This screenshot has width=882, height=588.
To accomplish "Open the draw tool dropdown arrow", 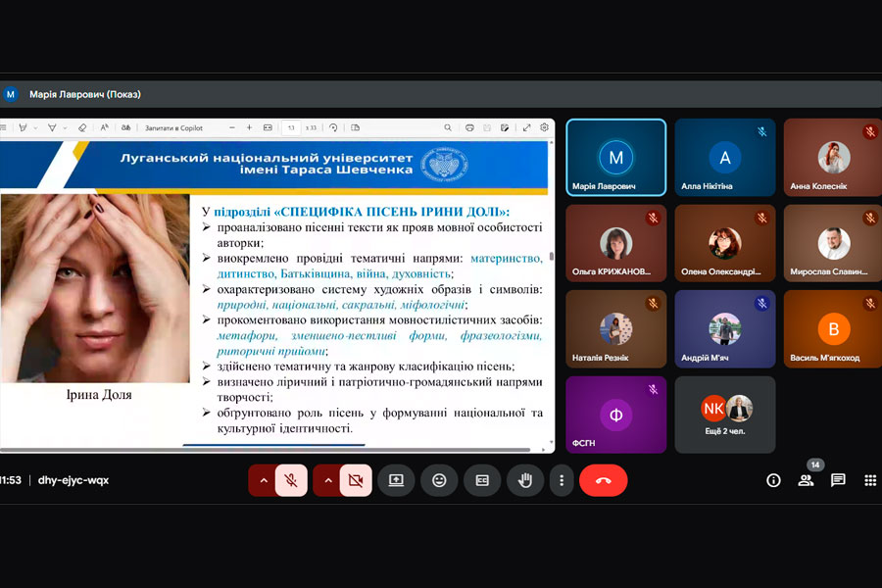I will tap(65, 128).
